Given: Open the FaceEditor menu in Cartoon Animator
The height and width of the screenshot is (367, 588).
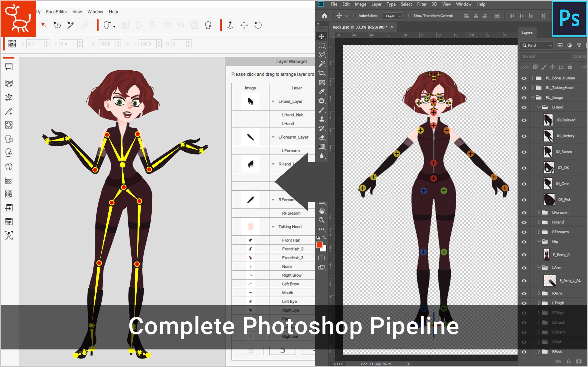Looking at the screenshot, I should click(x=56, y=11).
